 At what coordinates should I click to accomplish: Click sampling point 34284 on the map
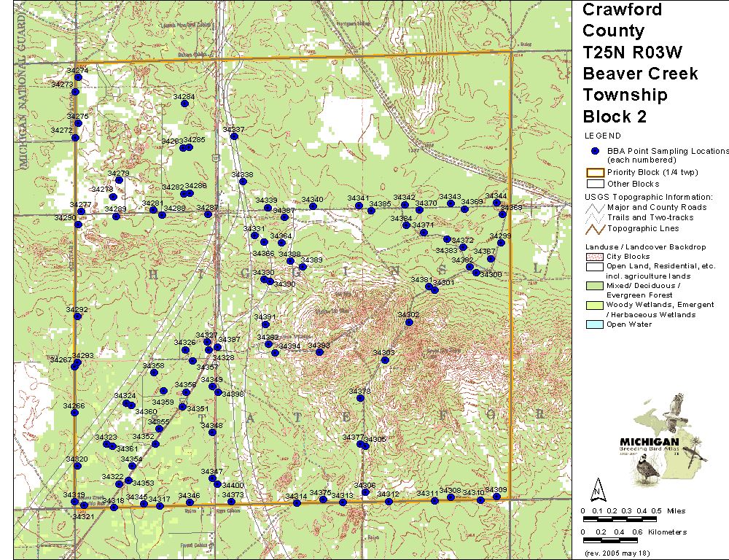point(184,104)
